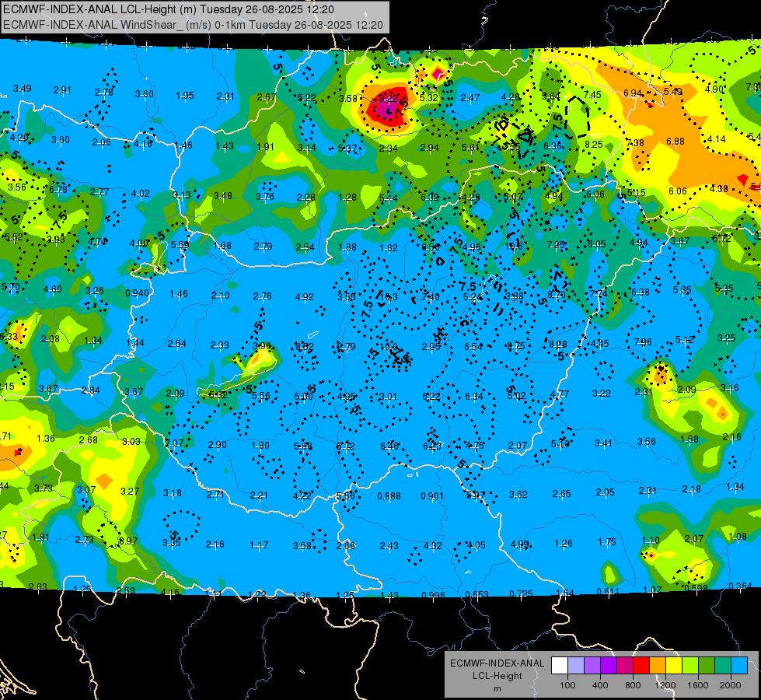Click the wind shear value 0.364
The image size is (761, 700).
(740, 586)
